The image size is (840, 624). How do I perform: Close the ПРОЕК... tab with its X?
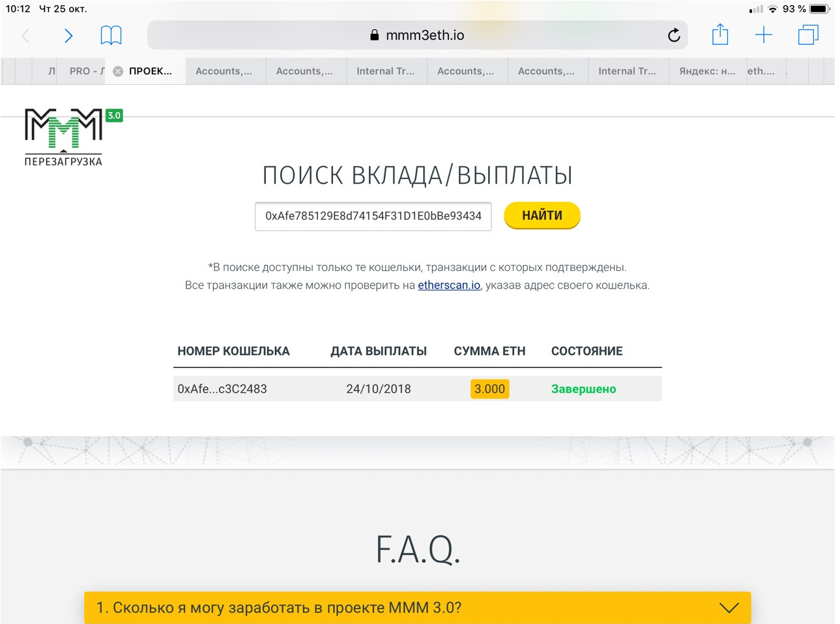coord(118,72)
